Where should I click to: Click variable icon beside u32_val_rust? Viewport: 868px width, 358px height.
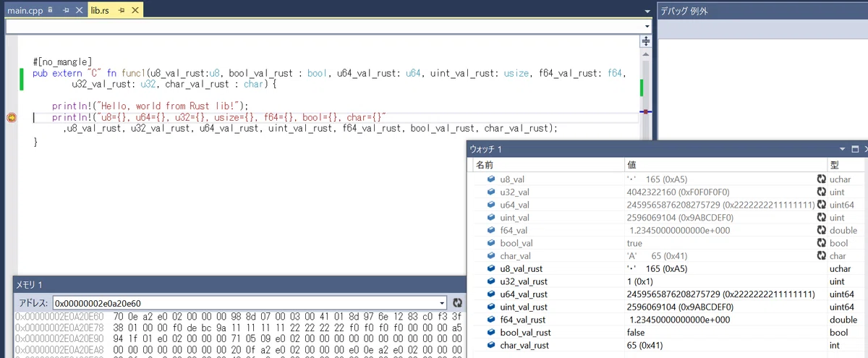point(492,281)
